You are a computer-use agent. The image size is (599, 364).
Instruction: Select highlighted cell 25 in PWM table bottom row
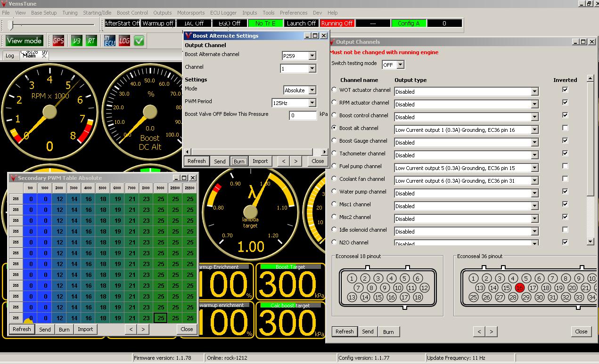tap(161, 318)
